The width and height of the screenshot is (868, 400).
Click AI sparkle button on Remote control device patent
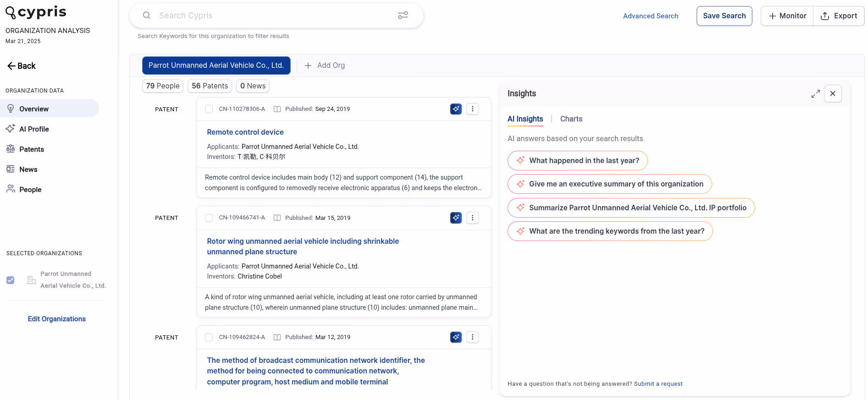pyautogui.click(x=456, y=109)
